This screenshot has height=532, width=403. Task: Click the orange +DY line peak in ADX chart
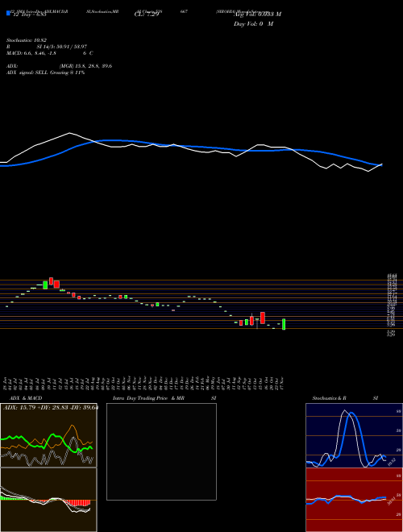[72, 425]
